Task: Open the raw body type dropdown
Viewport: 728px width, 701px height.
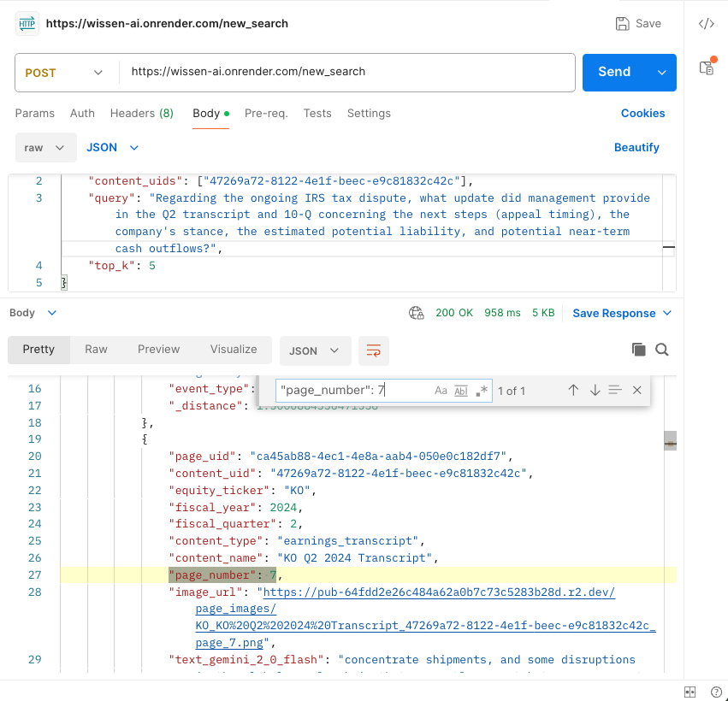Action: click(45, 148)
